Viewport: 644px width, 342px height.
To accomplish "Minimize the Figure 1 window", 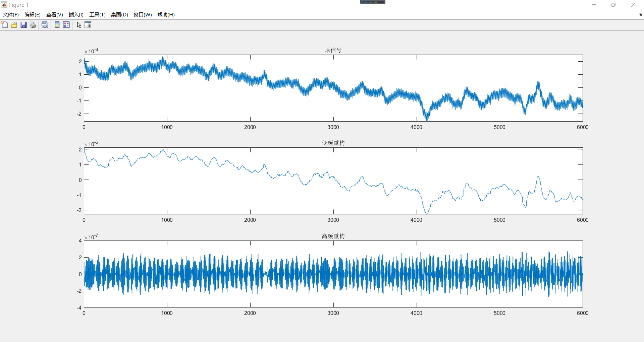I will pyautogui.click(x=594, y=5).
